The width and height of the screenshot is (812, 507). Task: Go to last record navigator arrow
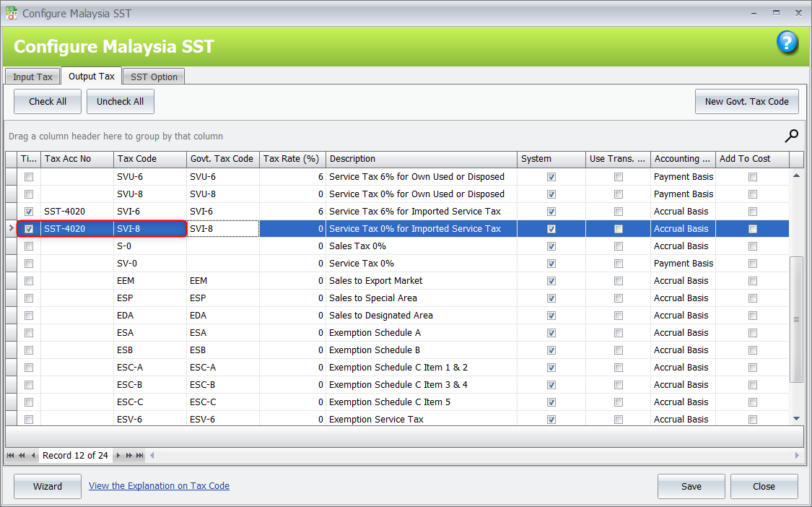pos(139,456)
